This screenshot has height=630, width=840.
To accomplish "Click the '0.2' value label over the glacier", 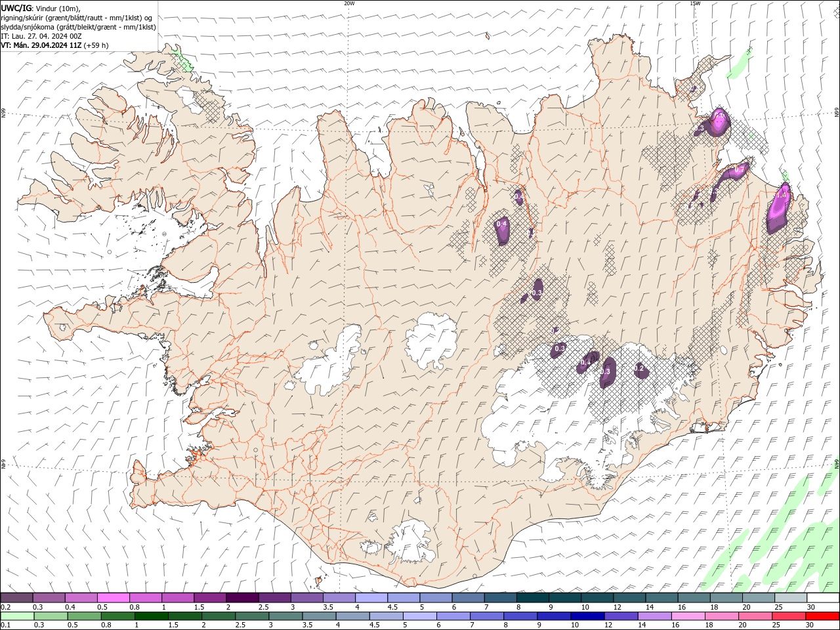I will [x=639, y=369].
